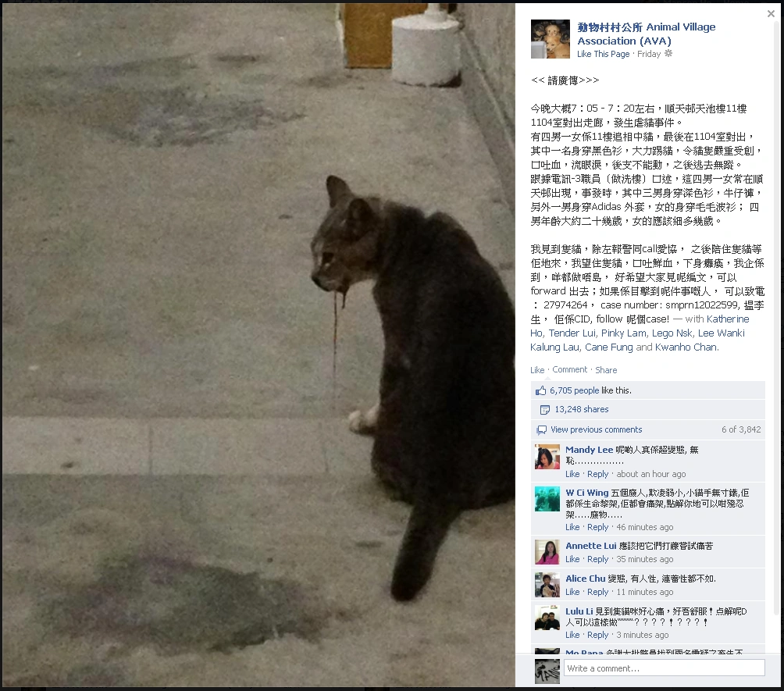Open W Ci Wing's profile picture
The width and height of the screenshot is (784, 691).
[547, 498]
